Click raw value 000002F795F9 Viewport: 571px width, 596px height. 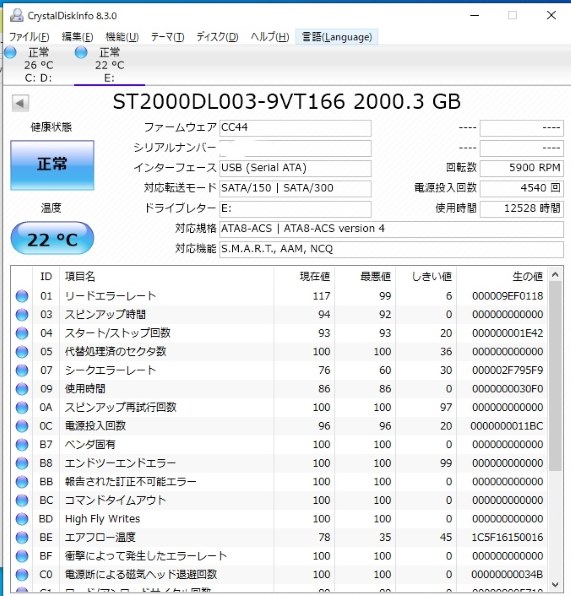tap(508, 371)
